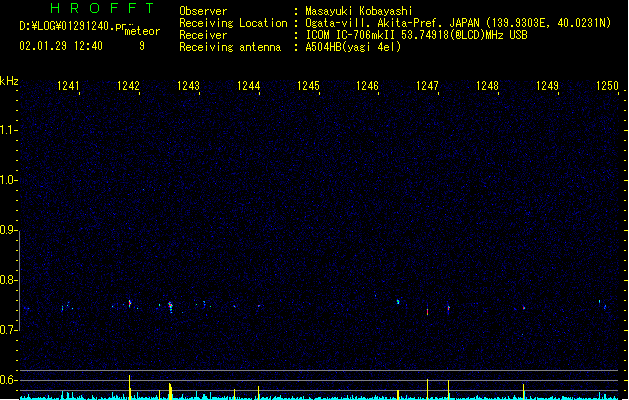
Task: Click the 'Observer' field label
Action: 203,11
